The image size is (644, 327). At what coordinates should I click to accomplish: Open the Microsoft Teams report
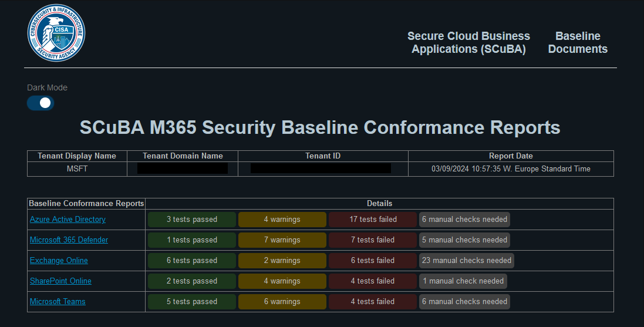(58, 302)
